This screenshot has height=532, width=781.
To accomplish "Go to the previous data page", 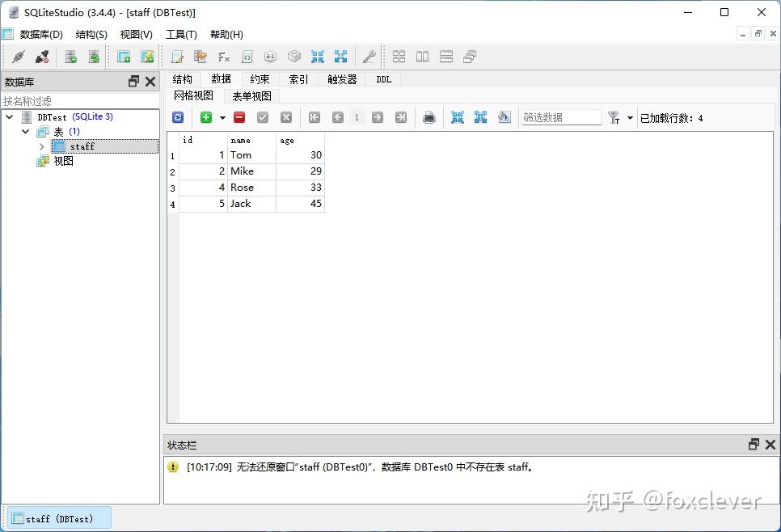I will (338, 117).
